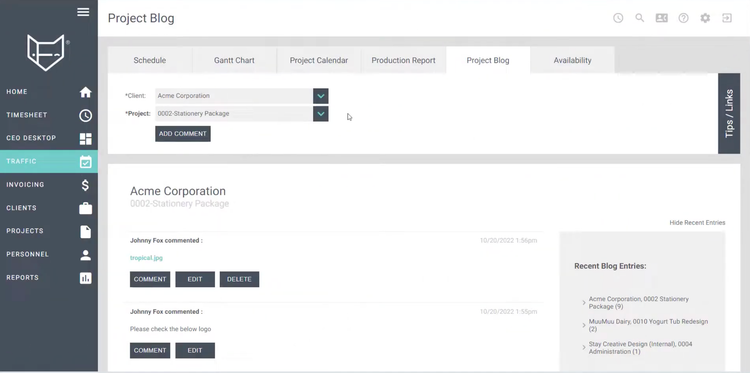Image resolution: width=750 pixels, height=373 pixels.
Task: Open Acme Corporation, 0002 Stationery Package (9) entry
Action: [638, 303]
